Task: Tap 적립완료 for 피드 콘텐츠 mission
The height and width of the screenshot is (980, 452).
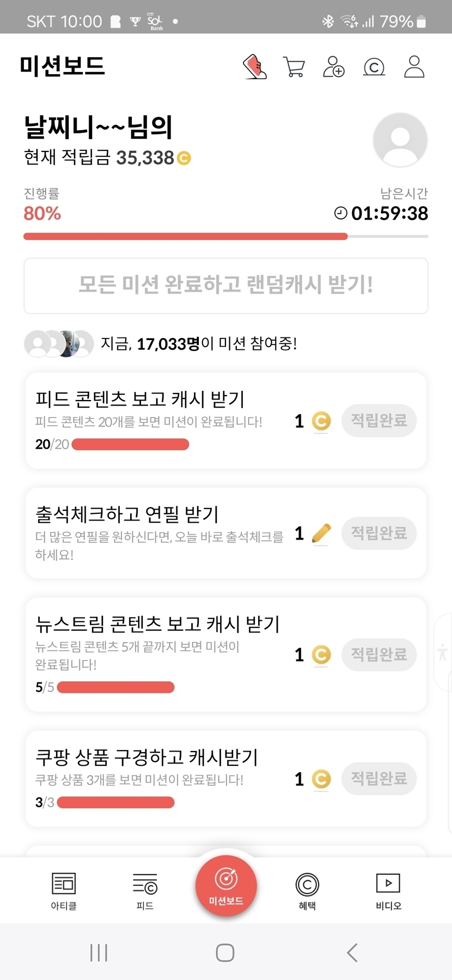Action: [379, 420]
